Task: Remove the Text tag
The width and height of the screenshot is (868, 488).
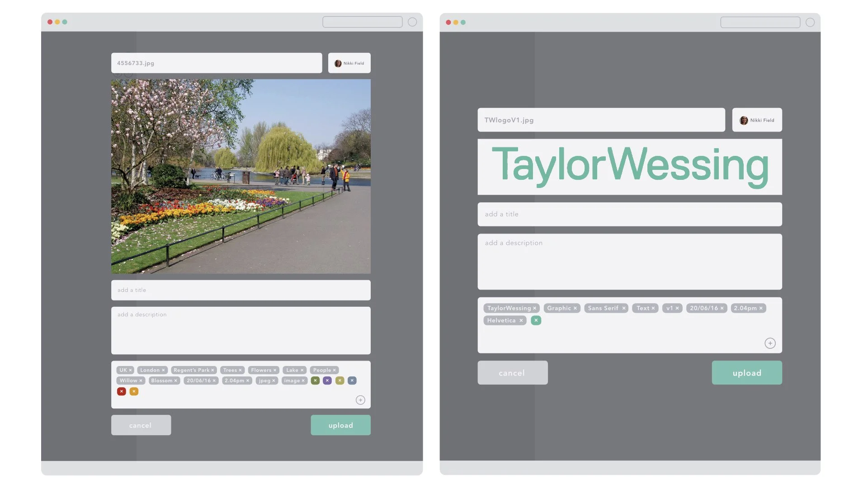Action: 653,308
